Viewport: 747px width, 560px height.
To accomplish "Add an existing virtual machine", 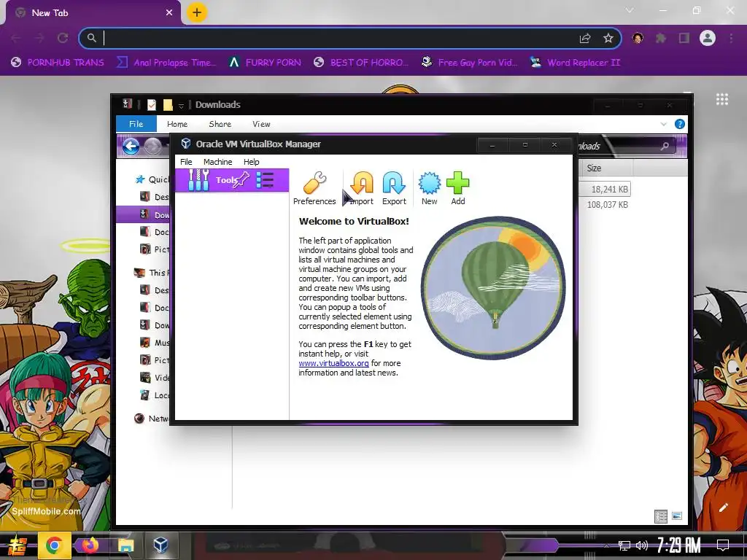I will tap(458, 189).
